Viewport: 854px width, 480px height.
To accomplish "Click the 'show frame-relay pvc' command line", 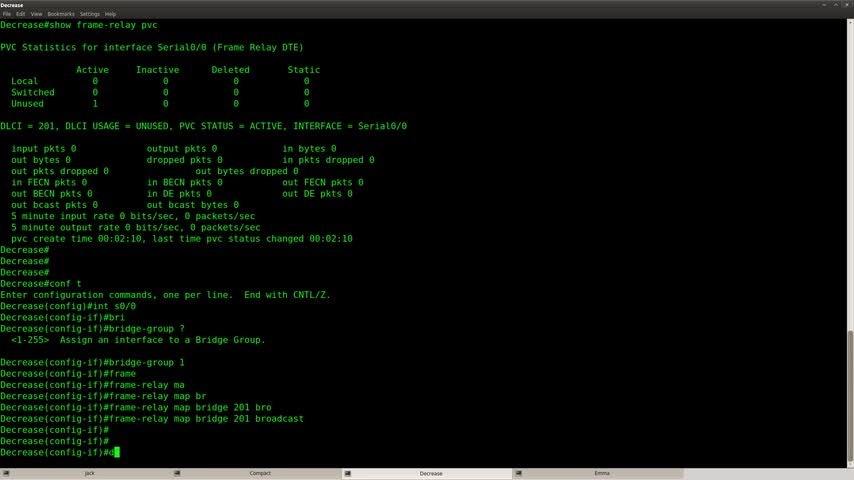I will [x=79, y=25].
